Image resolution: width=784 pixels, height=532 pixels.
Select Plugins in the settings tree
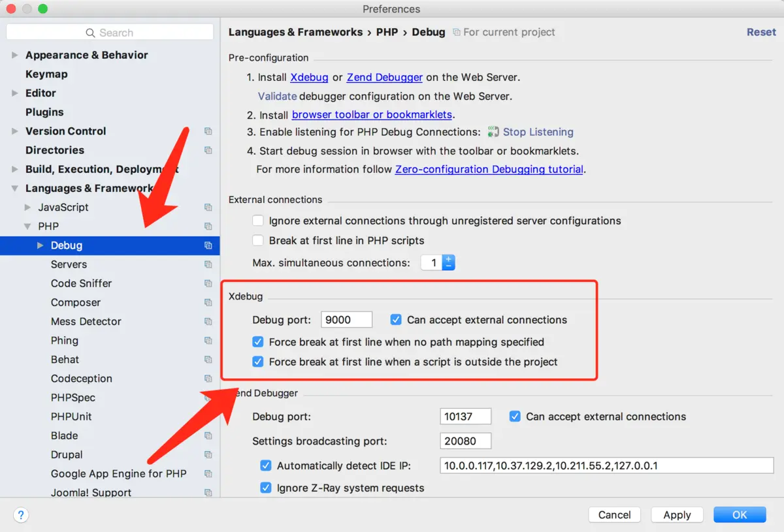pyautogui.click(x=44, y=112)
